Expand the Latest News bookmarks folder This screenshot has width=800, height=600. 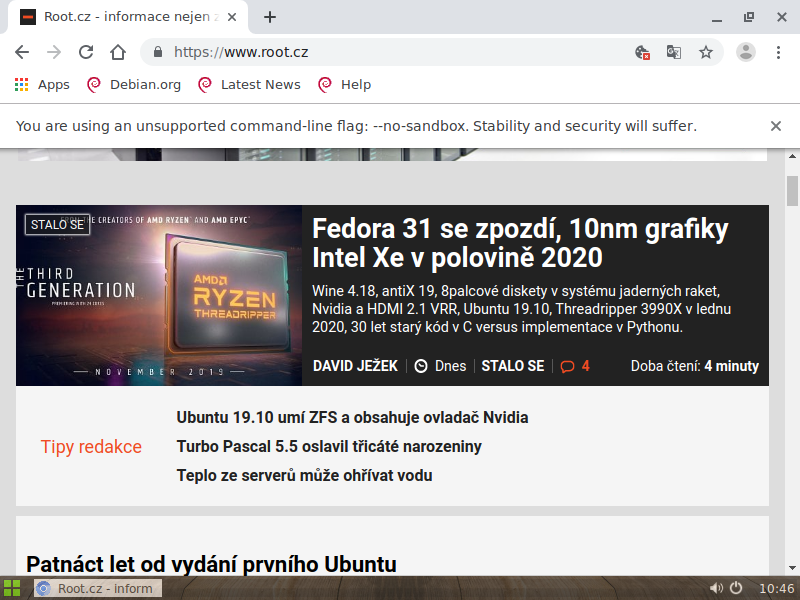(x=248, y=84)
